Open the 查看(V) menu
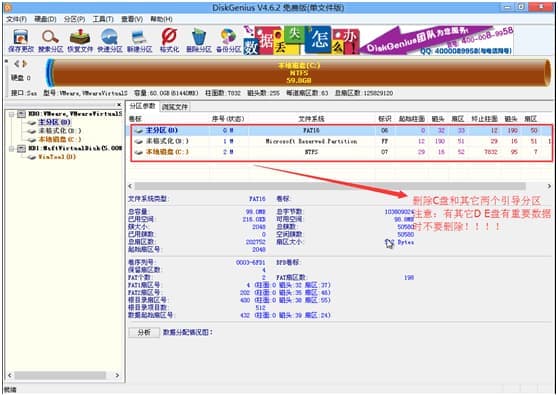Screen dimensions: 558x396 pos(132,19)
